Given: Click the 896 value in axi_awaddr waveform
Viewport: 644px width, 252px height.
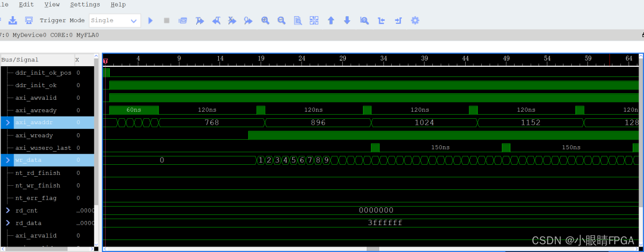Looking at the screenshot, I should 318,122.
